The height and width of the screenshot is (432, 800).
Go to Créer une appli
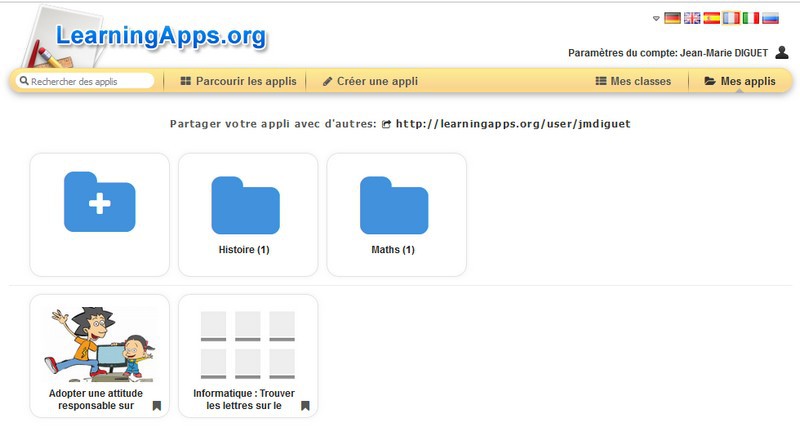[370, 81]
